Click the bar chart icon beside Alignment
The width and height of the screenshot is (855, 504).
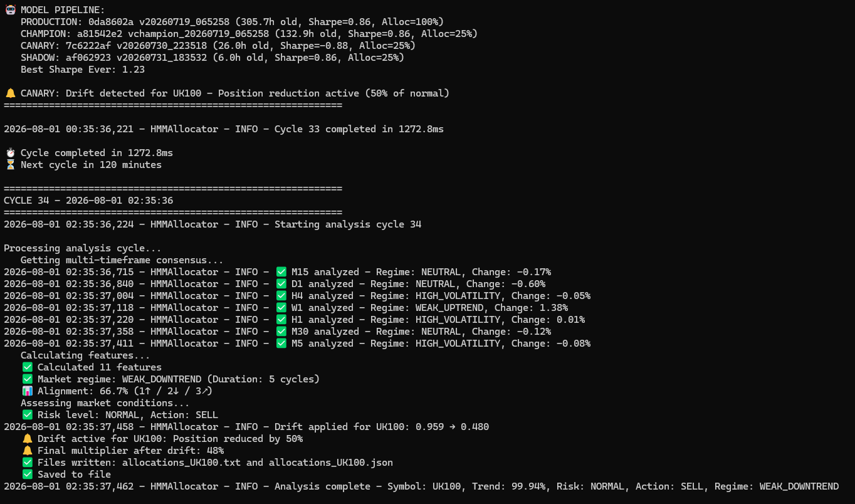[x=27, y=391]
